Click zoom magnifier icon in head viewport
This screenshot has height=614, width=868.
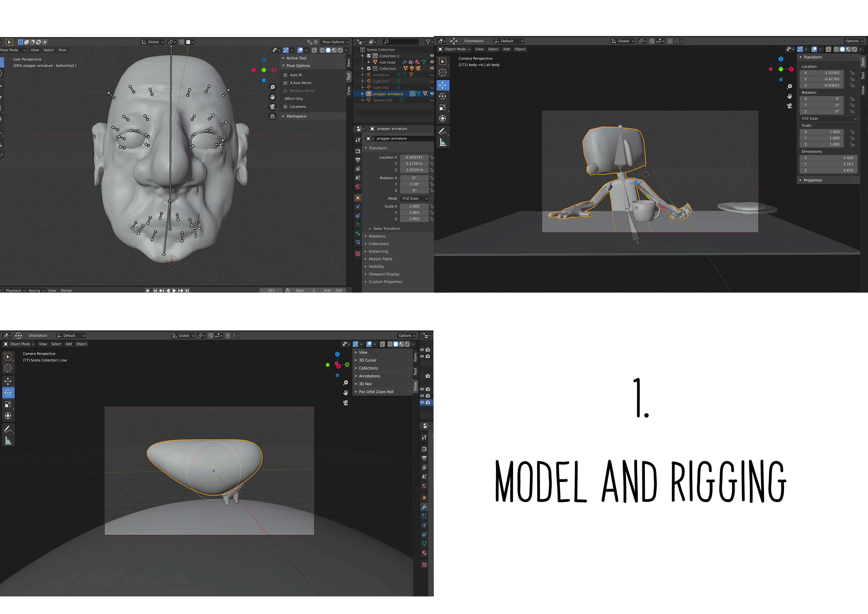[272, 87]
